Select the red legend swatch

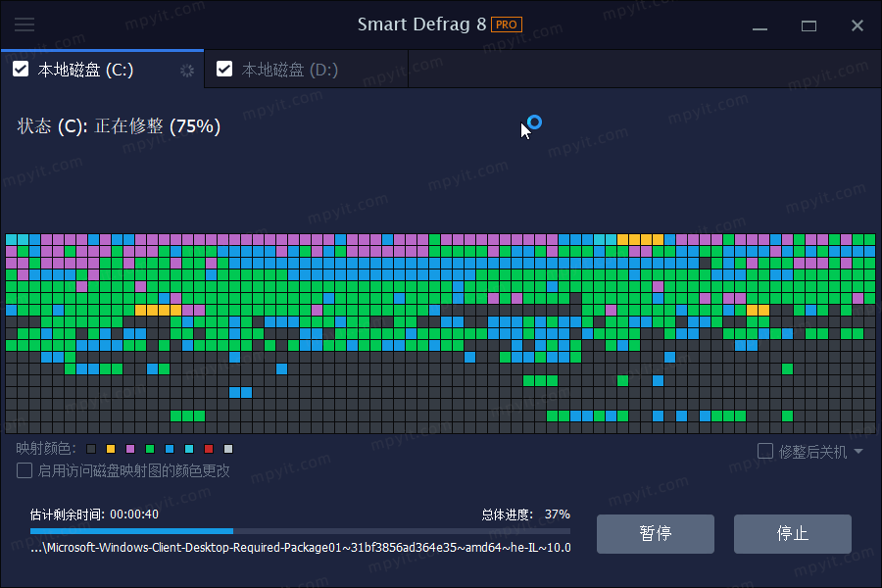pyautogui.click(x=209, y=449)
